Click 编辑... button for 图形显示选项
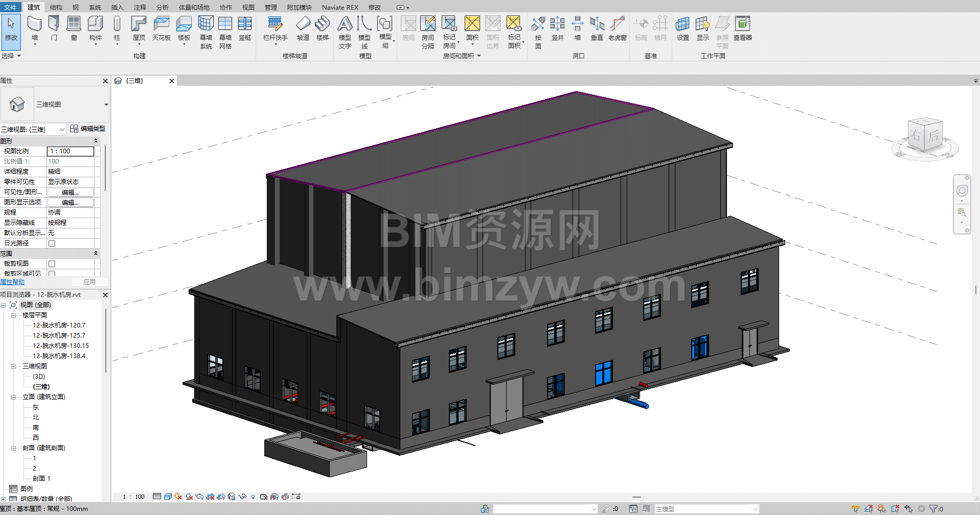Image resolution: width=980 pixels, height=515 pixels. [71, 202]
